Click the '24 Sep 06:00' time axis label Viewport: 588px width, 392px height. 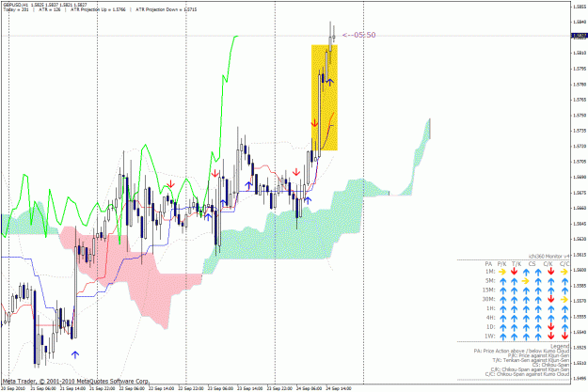tap(310, 388)
